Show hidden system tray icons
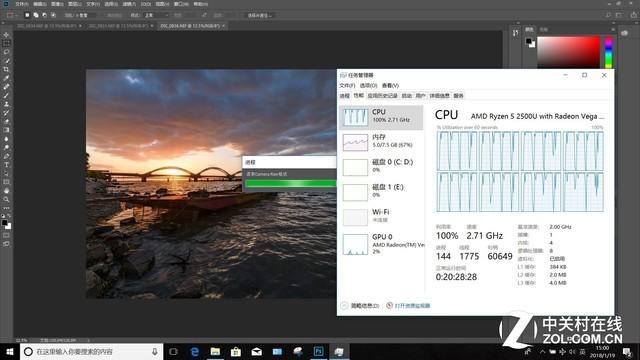The width and height of the screenshot is (640, 360). click(x=542, y=351)
